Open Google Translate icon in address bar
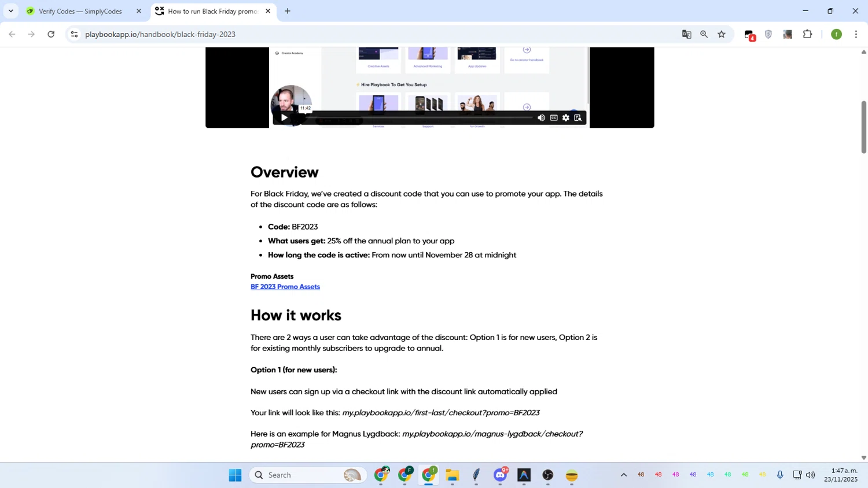The width and height of the screenshot is (868, 488). (x=687, y=34)
